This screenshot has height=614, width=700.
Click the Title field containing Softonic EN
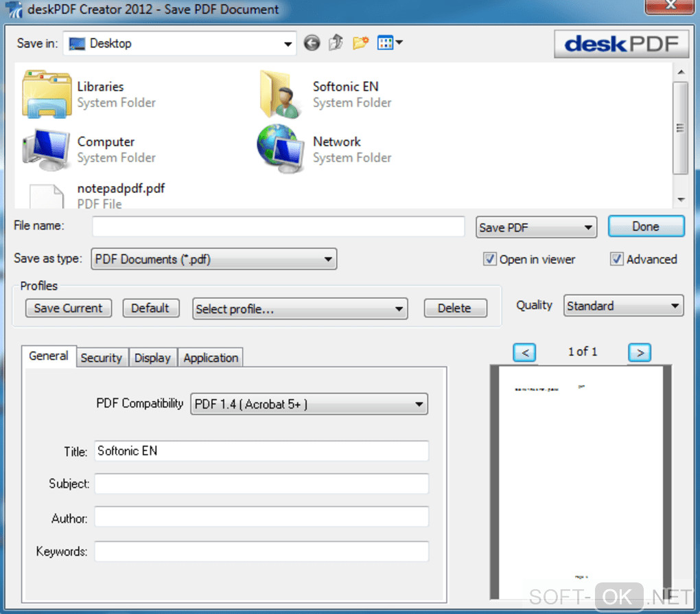pyautogui.click(x=261, y=451)
